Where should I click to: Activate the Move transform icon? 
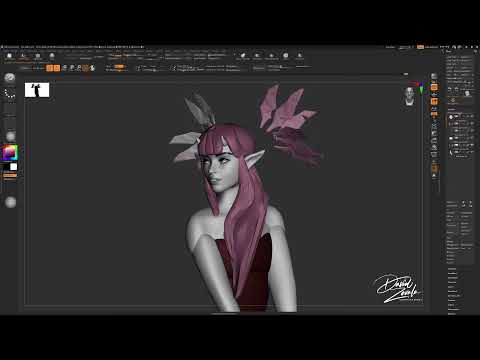pos(65,68)
